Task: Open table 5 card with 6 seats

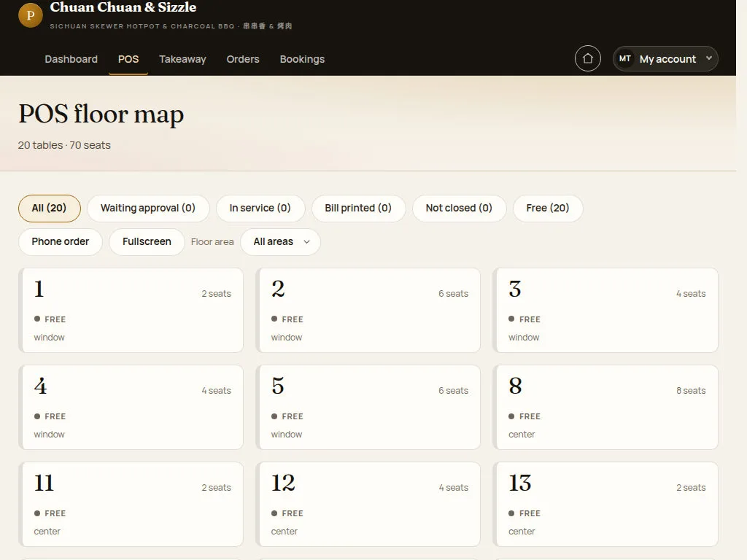Action: 368,407
